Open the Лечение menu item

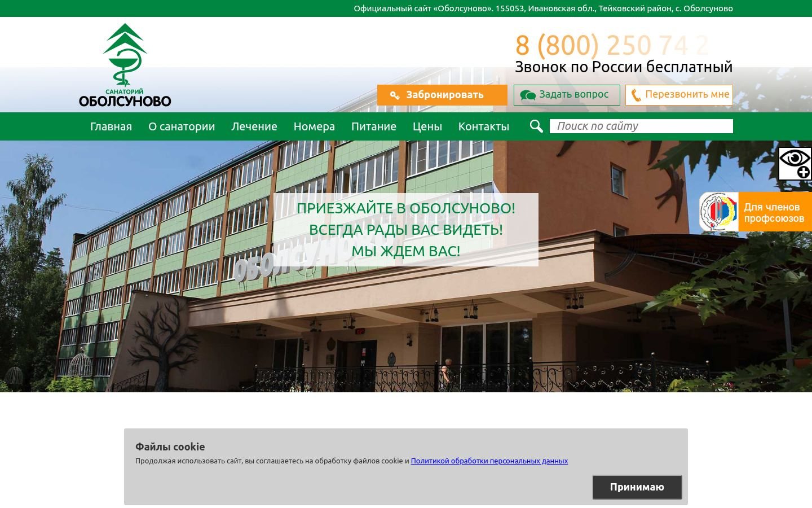coord(254,126)
